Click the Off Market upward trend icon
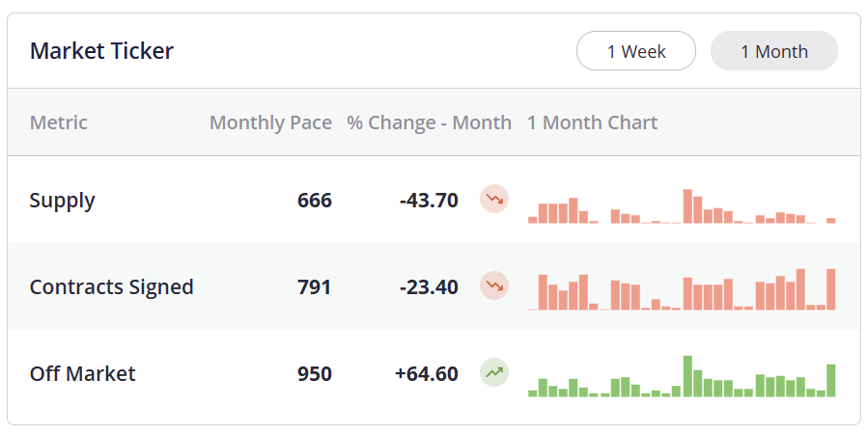The image size is (868, 434). coord(494,372)
